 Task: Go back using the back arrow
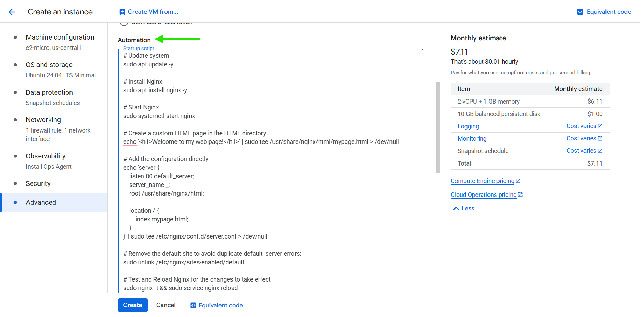12,12
